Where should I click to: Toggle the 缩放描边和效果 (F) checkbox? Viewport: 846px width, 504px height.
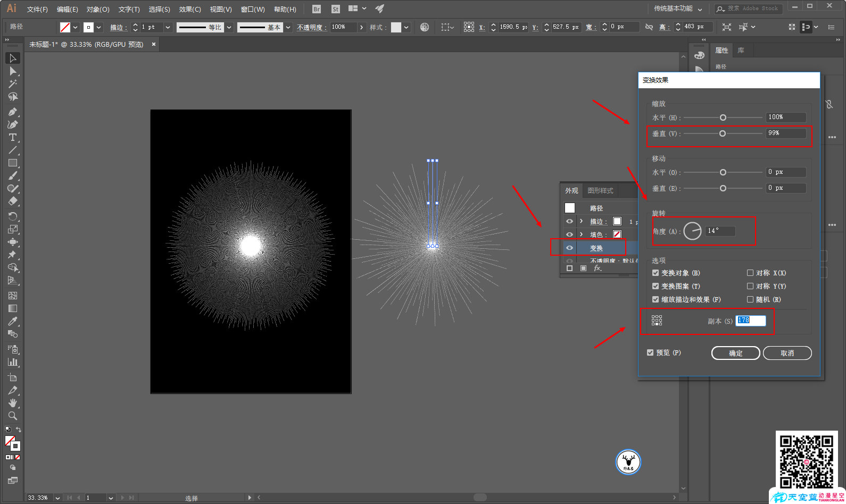[x=656, y=299]
